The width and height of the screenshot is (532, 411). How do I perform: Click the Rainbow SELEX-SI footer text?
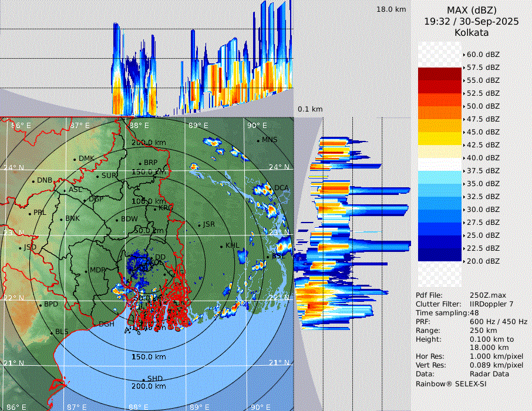[x=451, y=383]
